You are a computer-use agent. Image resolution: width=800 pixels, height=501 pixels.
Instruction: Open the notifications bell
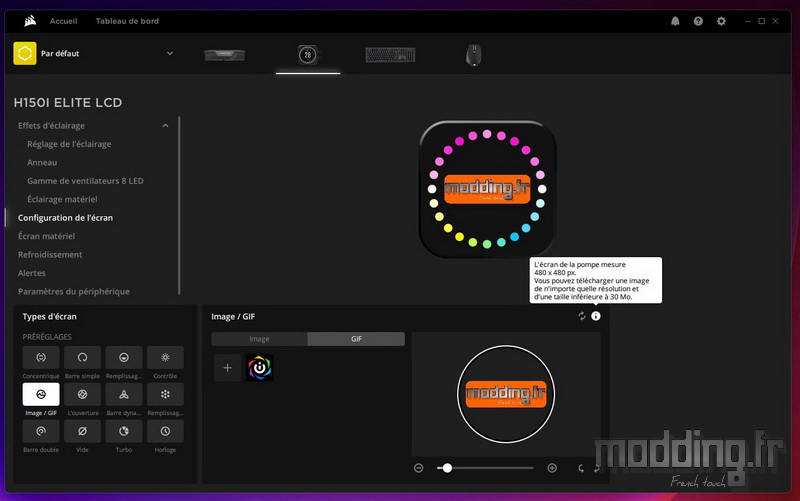point(675,21)
